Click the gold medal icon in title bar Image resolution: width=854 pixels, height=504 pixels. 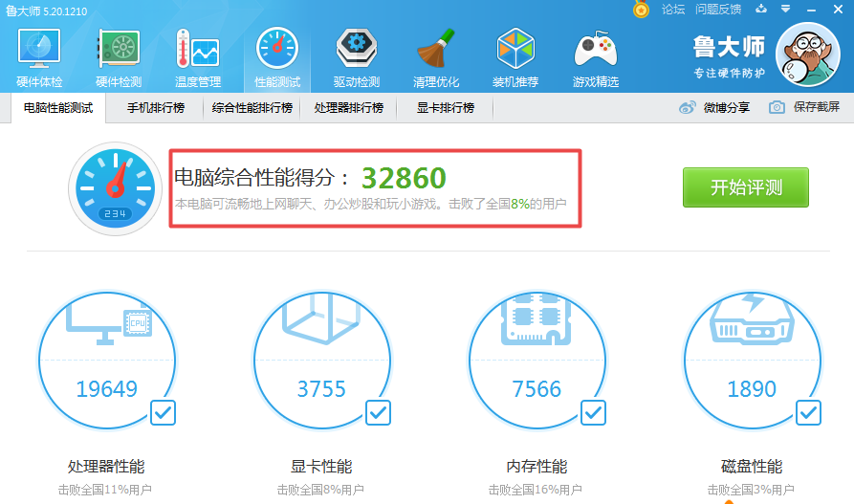click(641, 10)
